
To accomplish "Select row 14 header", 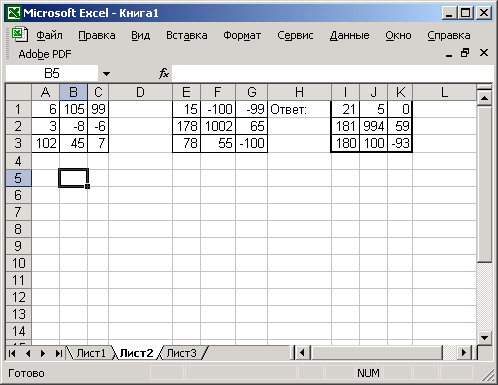I will click(19, 331).
